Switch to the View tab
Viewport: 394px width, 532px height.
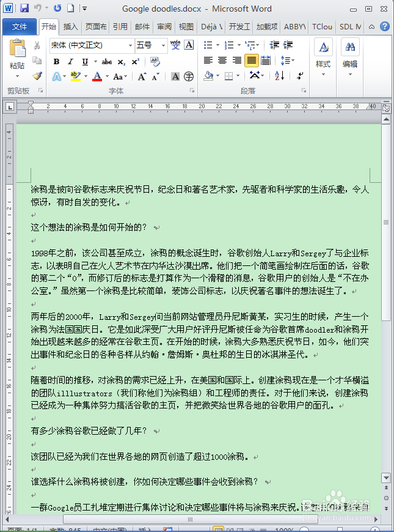186,26
